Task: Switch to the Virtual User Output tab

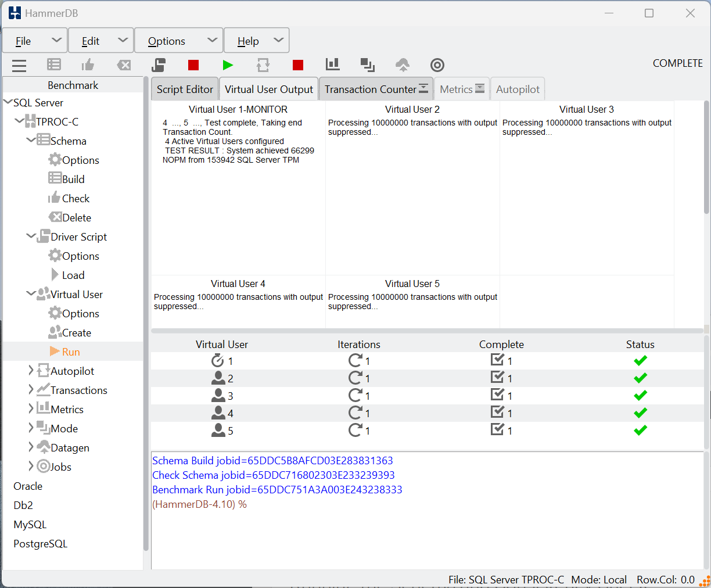Action: pyautogui.click(x=269, y=89)
